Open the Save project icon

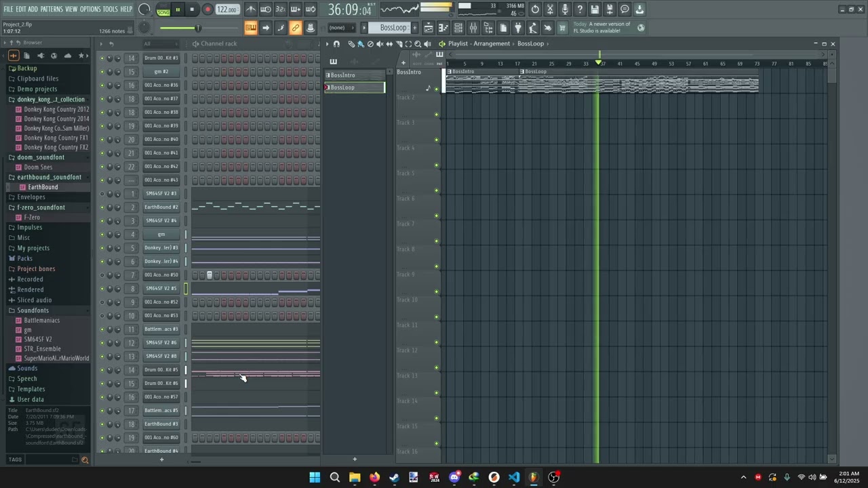pos(595,9)
